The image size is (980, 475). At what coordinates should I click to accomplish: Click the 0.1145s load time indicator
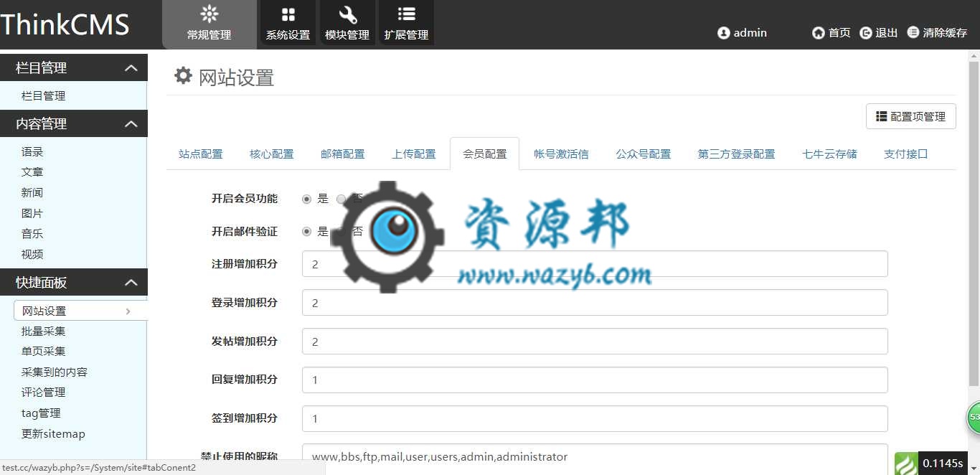pos(943,464)
